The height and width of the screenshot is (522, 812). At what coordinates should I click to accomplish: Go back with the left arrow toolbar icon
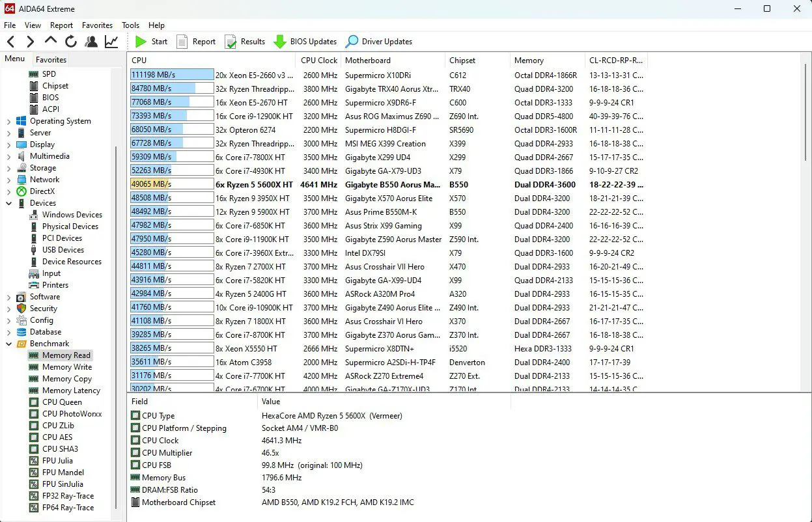click(10, 42)
